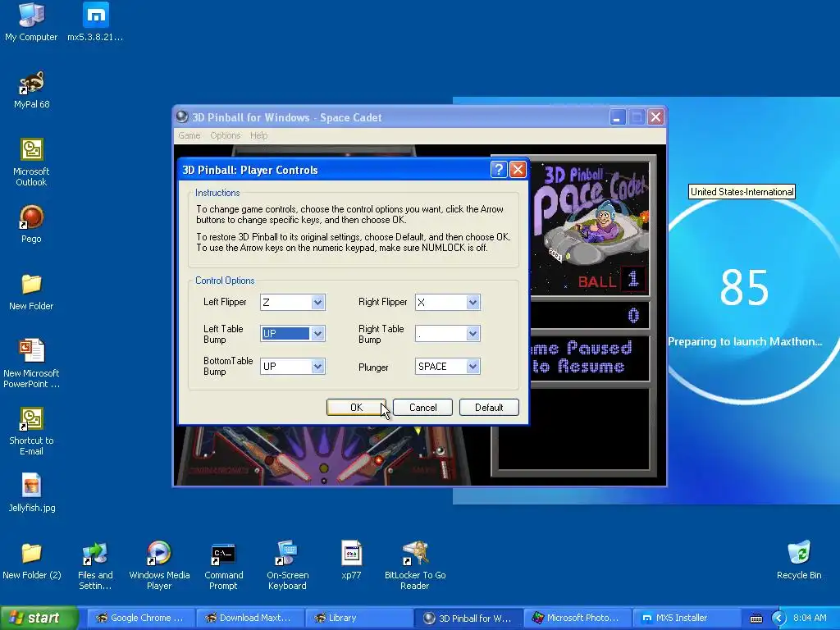Minimize the 3D Pinball window

coord(618,116)
